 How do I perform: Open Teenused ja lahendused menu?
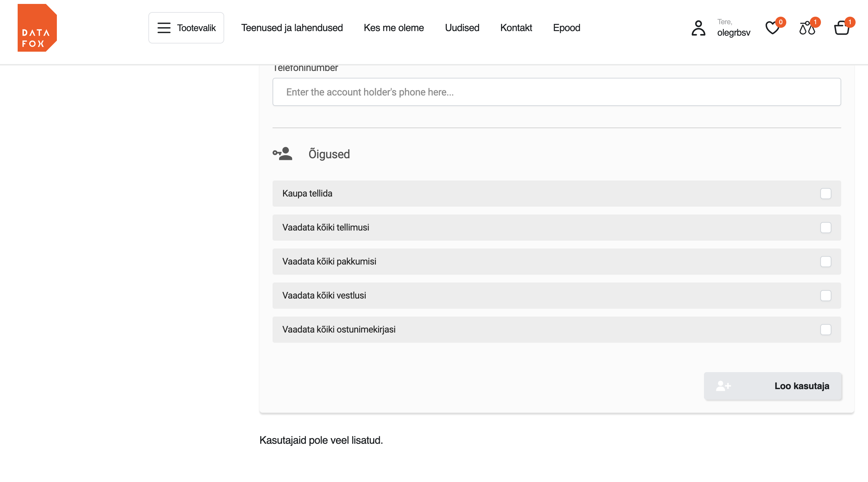pos(292,28)
